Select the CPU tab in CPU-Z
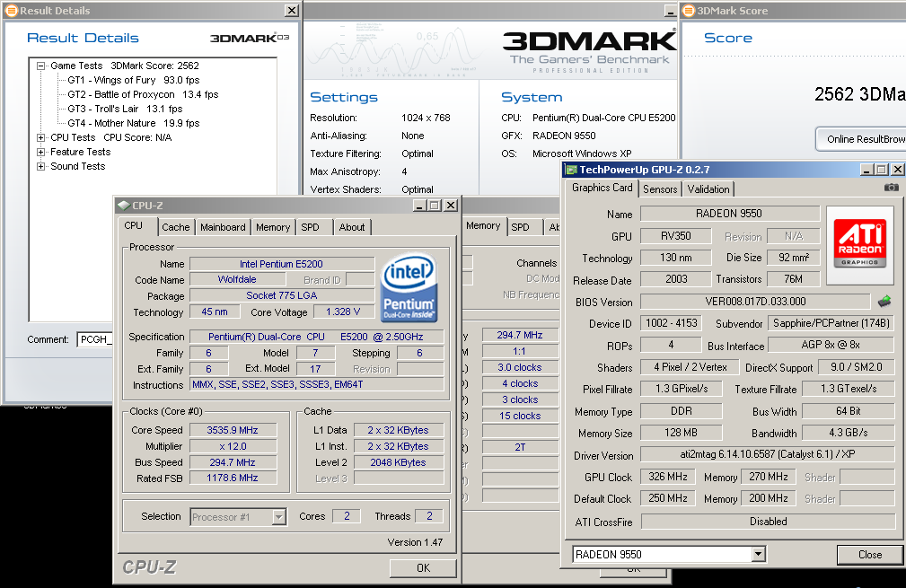Image resolution: width=906 pixels, height=588 pixels. pos(134,226)
